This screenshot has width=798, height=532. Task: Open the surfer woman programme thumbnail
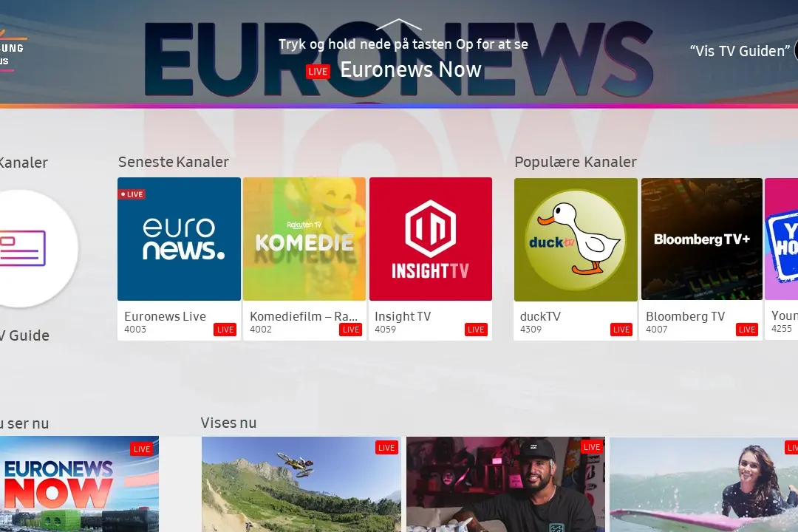(x=704, y=484)
